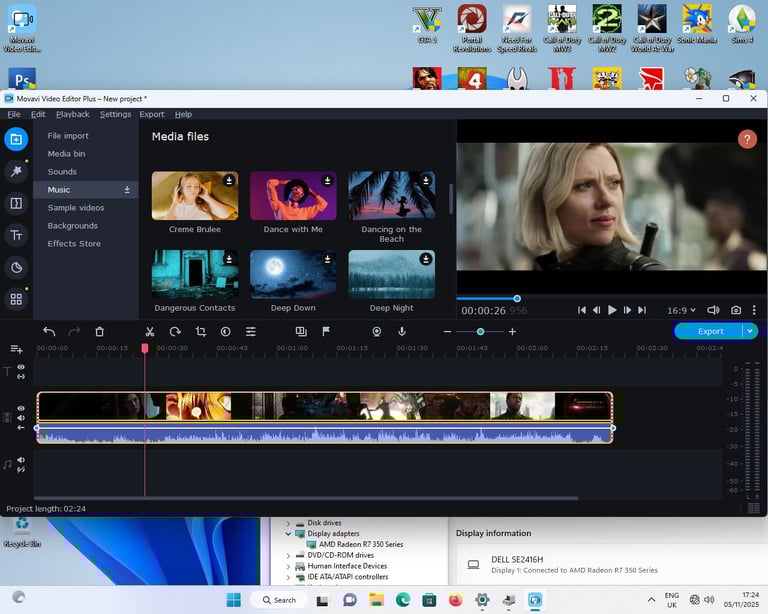
Task: Open the Titles tab in left sidebar
Action: [16, 235]
